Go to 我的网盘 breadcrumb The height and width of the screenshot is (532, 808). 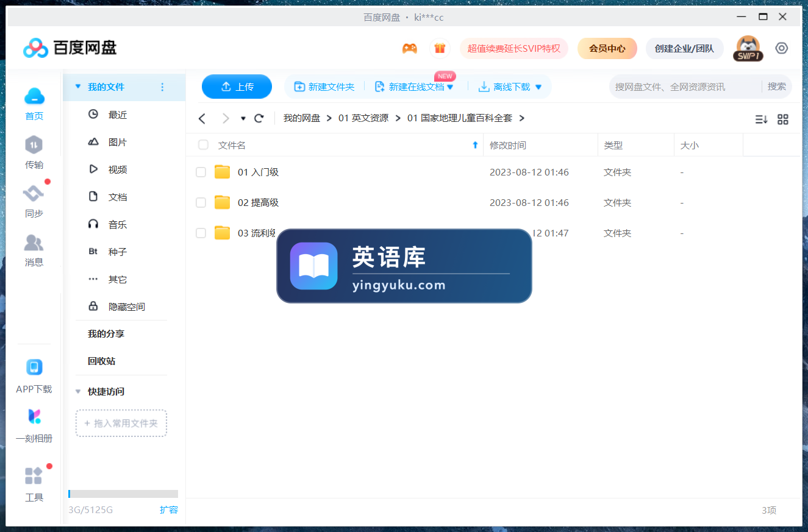pyautogui.click(x=302, y=118)
